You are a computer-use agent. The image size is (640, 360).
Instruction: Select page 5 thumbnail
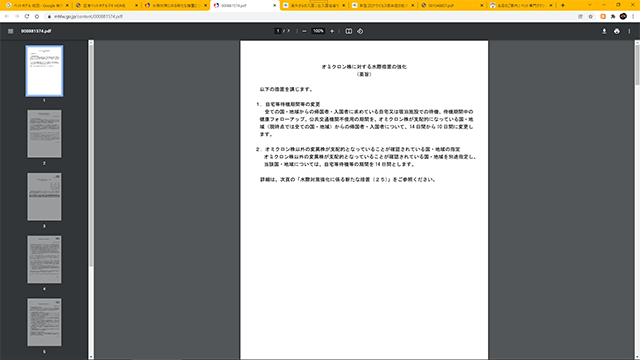pyautogui.click(x=44, y=322)
